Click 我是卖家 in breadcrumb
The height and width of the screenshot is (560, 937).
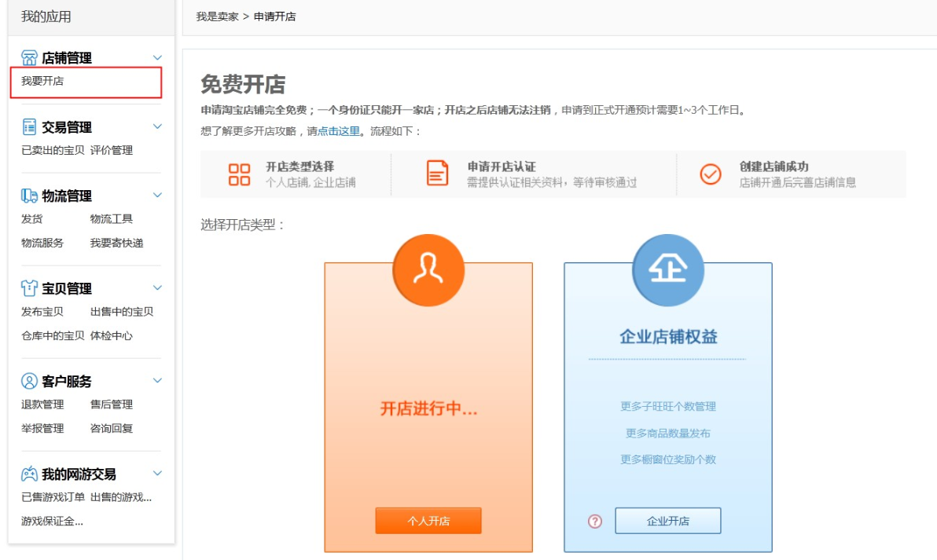coord(217,16)
